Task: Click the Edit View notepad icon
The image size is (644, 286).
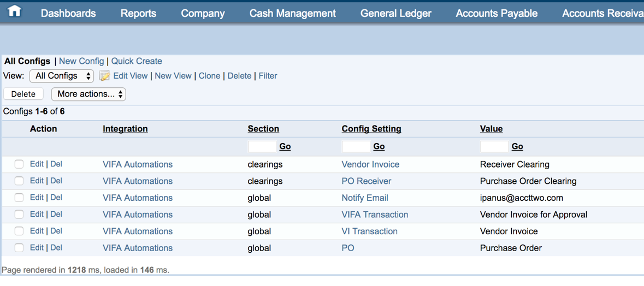Action: click(x=104, y=76)
